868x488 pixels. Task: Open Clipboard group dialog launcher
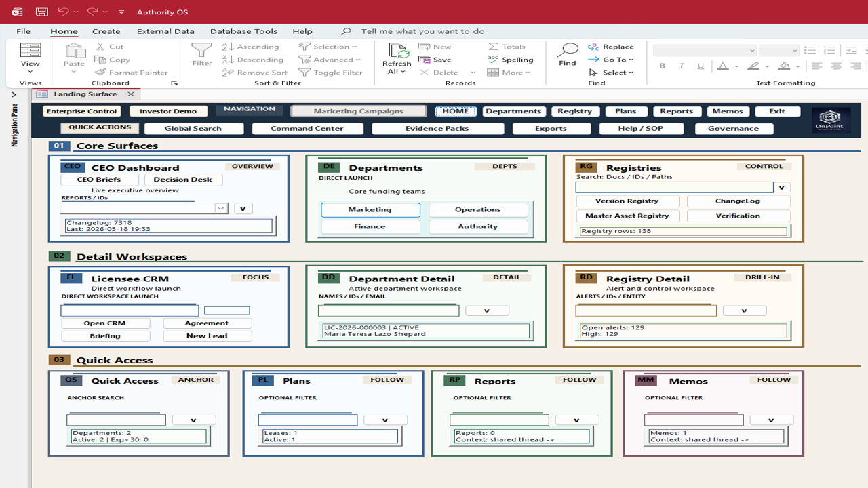(174, 83)
